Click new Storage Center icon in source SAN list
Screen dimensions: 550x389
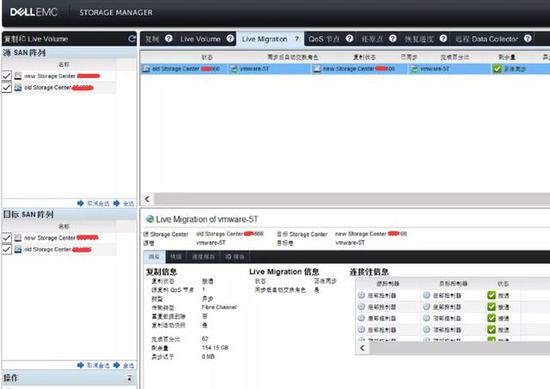click(x=18, y=76)
